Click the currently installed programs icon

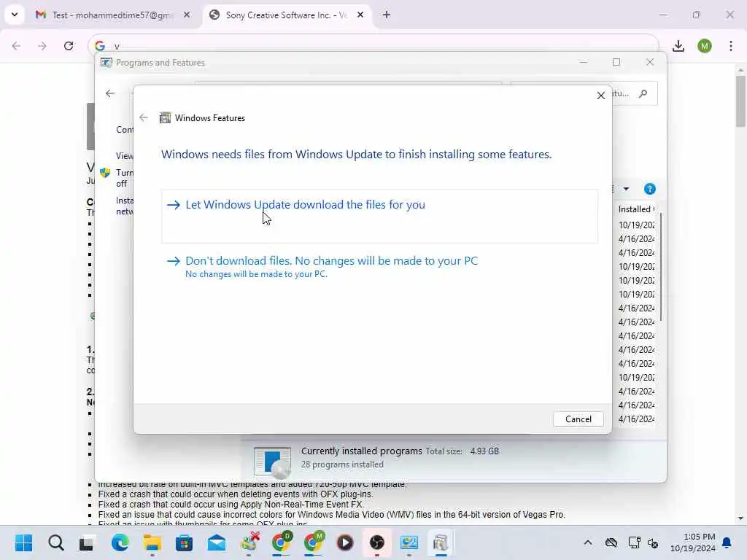pos(272,462)
